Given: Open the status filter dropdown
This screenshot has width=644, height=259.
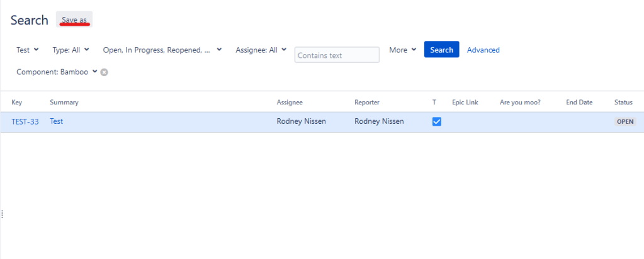Looking at the screenshot, I should pyautogui.click(x=162, y=50).
